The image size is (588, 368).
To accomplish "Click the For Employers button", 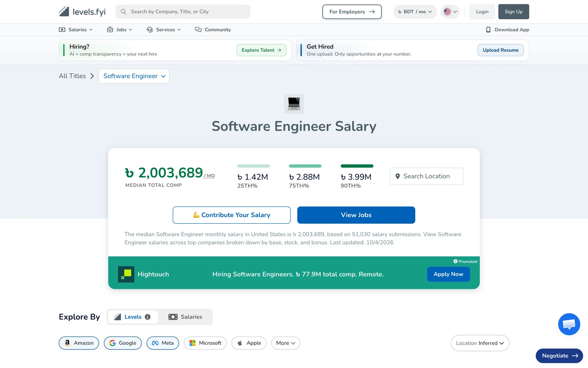I will coord(352,11).
